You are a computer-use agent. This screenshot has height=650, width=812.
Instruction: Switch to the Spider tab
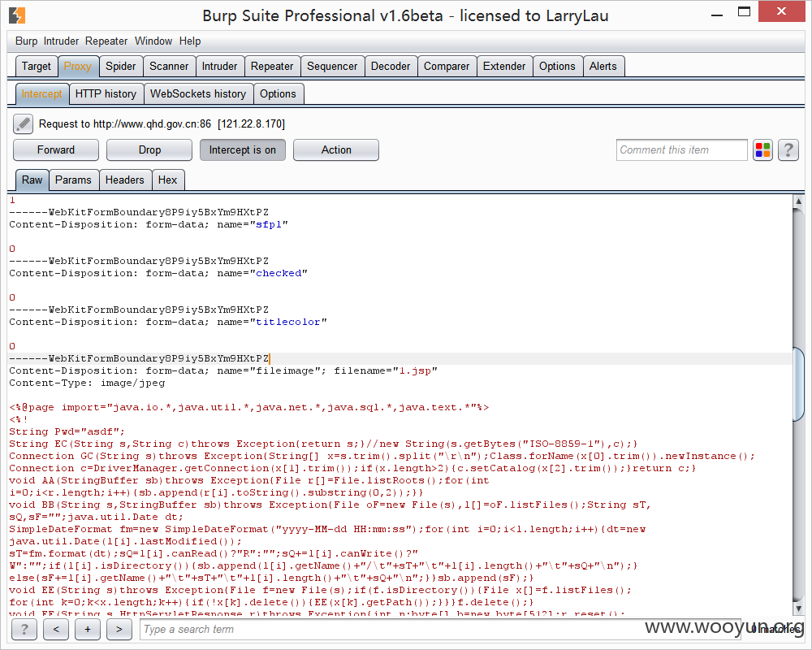coord(121,67)
